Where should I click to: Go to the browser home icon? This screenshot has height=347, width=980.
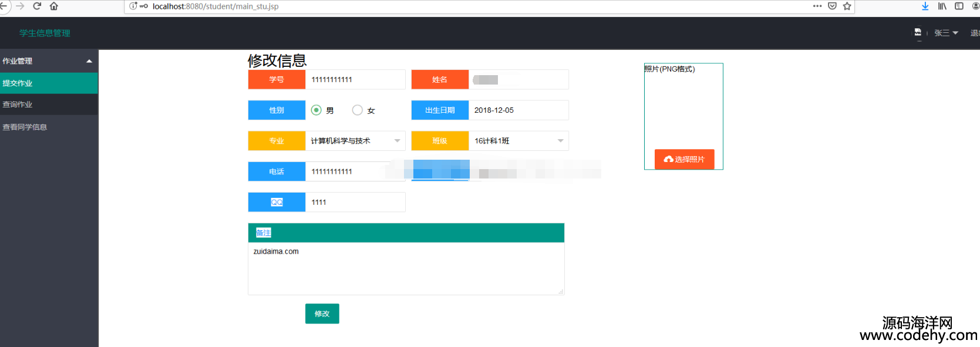coord(54,6)
